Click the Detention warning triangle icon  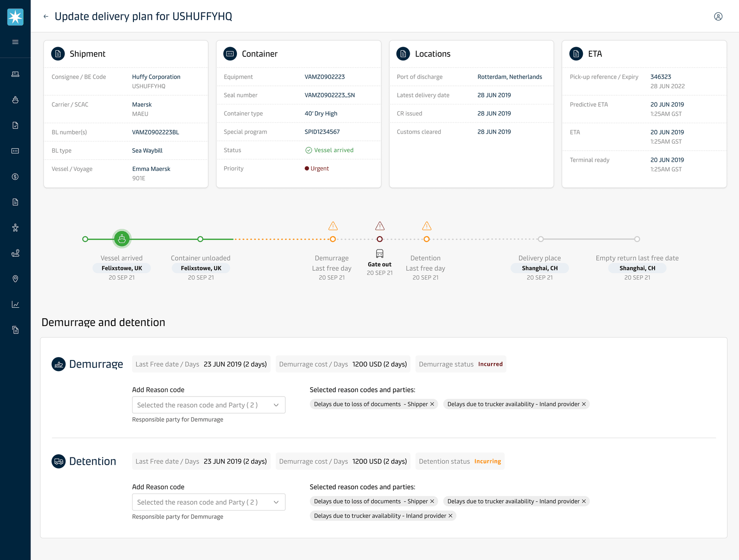tap(427, 226)
